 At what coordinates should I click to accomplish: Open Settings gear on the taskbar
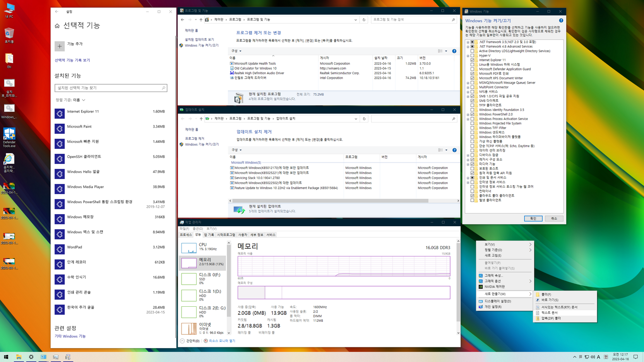click(31, 357)
